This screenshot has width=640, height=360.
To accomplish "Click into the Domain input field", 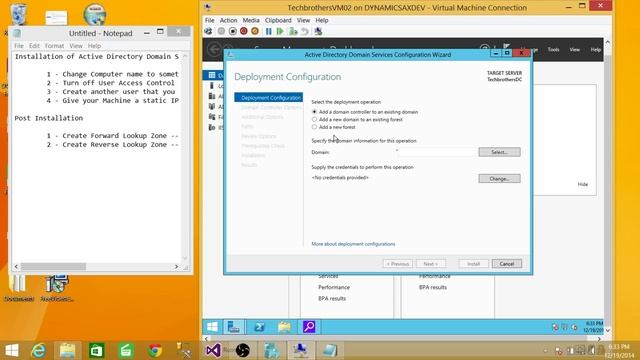I will pyautogui.click(x=437, y=152).
